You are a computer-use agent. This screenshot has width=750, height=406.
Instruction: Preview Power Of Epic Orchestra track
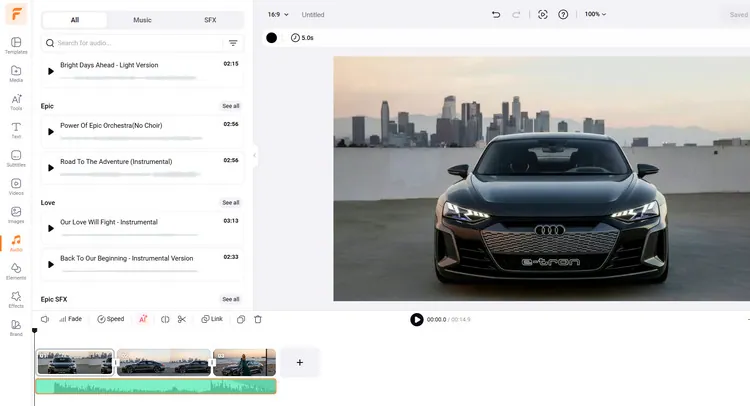51,132
